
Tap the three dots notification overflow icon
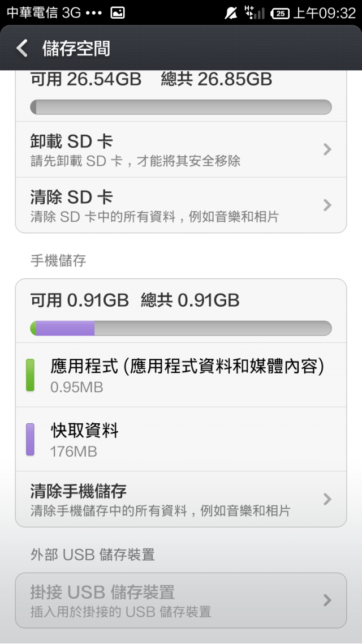(x=95, y=14)
